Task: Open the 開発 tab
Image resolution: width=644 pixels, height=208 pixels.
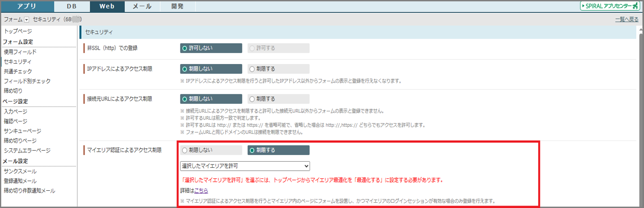Action: (x=177, y=6)
